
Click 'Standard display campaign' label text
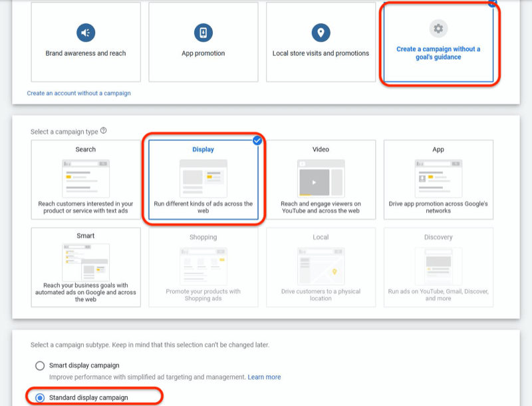(88, 397)
